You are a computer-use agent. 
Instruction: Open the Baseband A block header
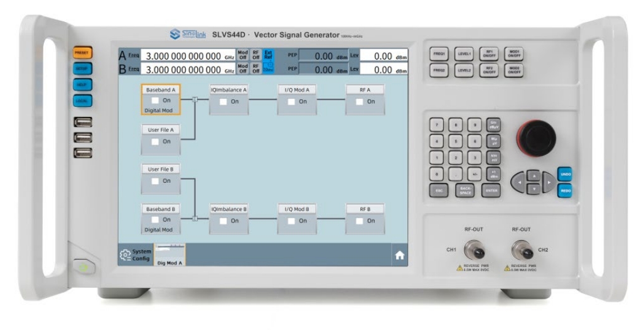point(161,90)
